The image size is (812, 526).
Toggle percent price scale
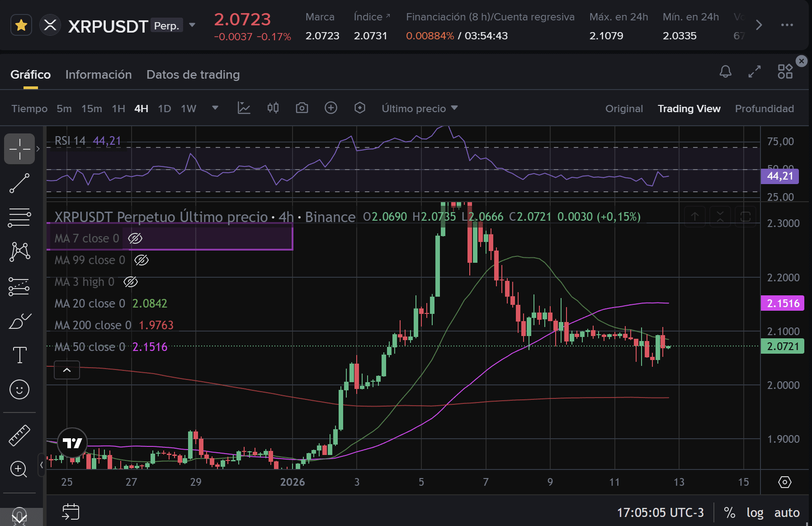pos(729,512)
